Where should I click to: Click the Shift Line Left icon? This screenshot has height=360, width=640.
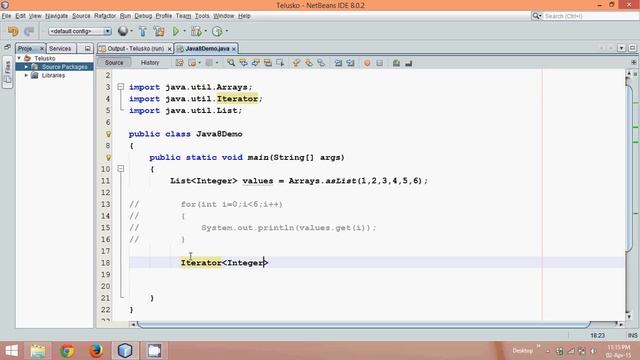tap(338, 62)
